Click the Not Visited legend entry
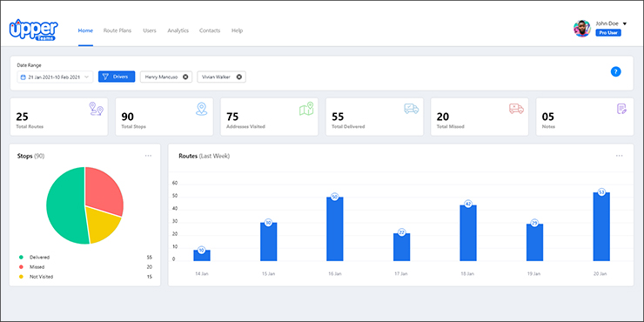Image resolution: width=644 pixels, height=322 pixels. [85, 277]
